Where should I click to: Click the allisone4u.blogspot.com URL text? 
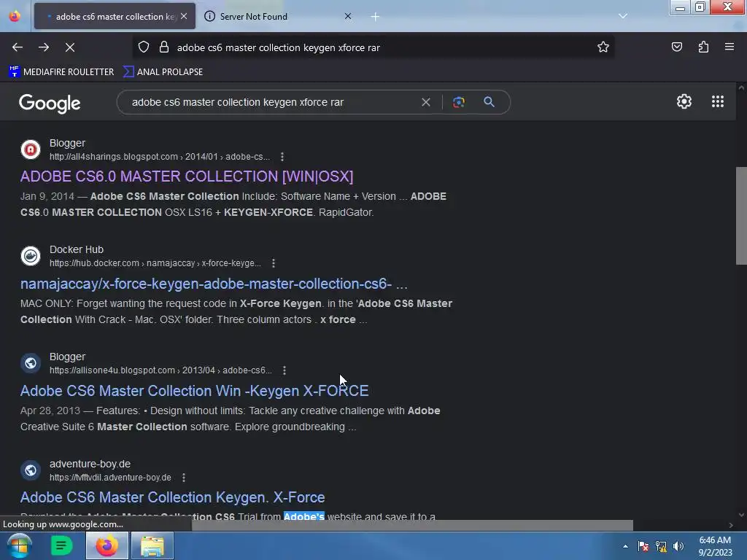coord(161,370)
